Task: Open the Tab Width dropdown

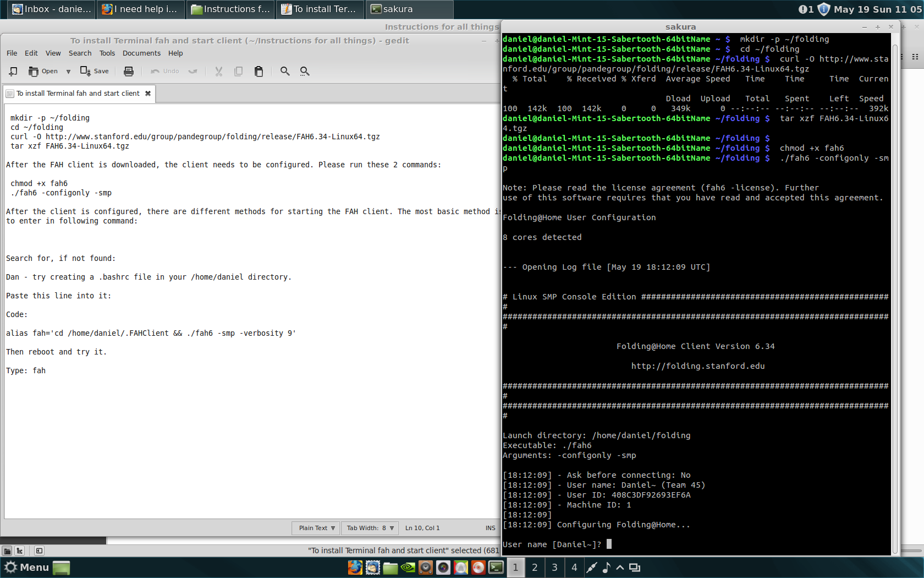Action: (370, 528)
